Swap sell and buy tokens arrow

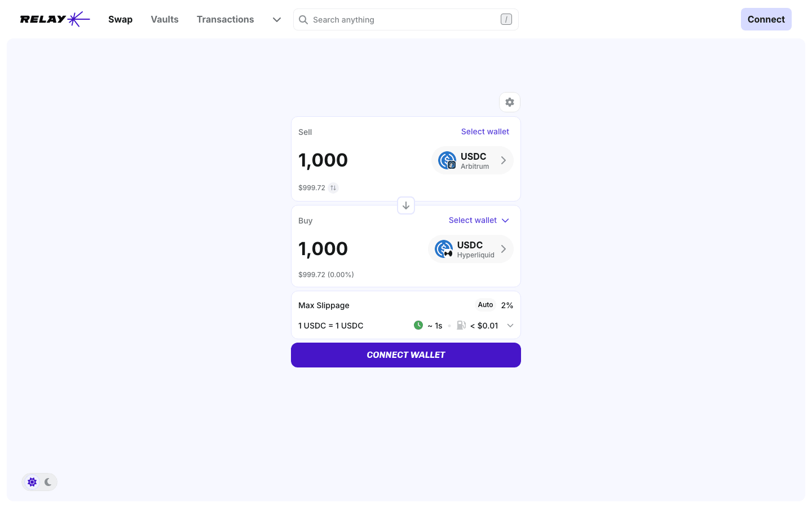406,205
